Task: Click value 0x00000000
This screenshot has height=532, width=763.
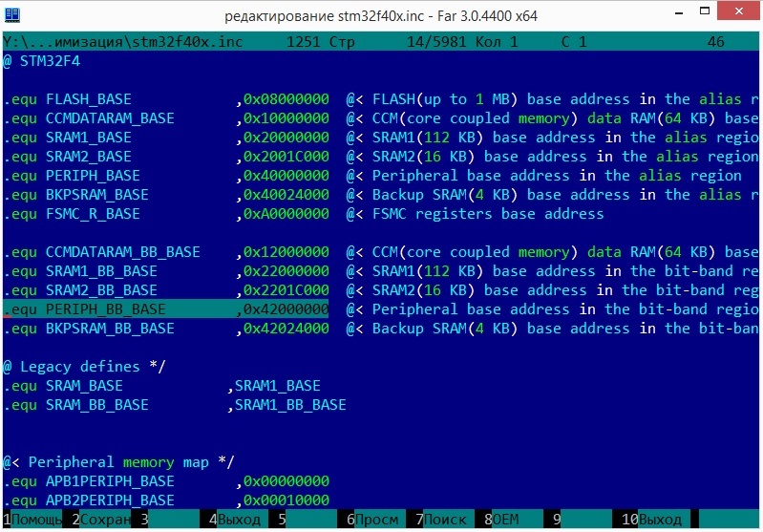Action: point(286,480)
